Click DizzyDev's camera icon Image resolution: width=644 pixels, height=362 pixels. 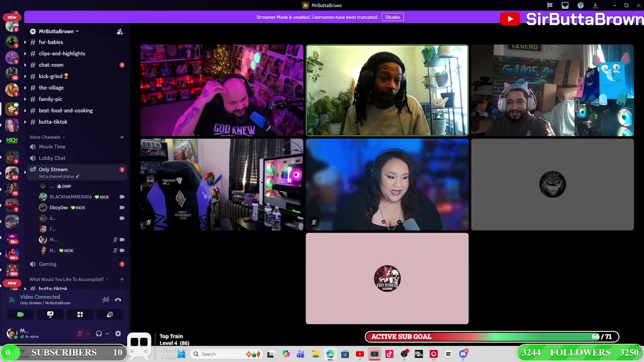(x=122, y=208)
